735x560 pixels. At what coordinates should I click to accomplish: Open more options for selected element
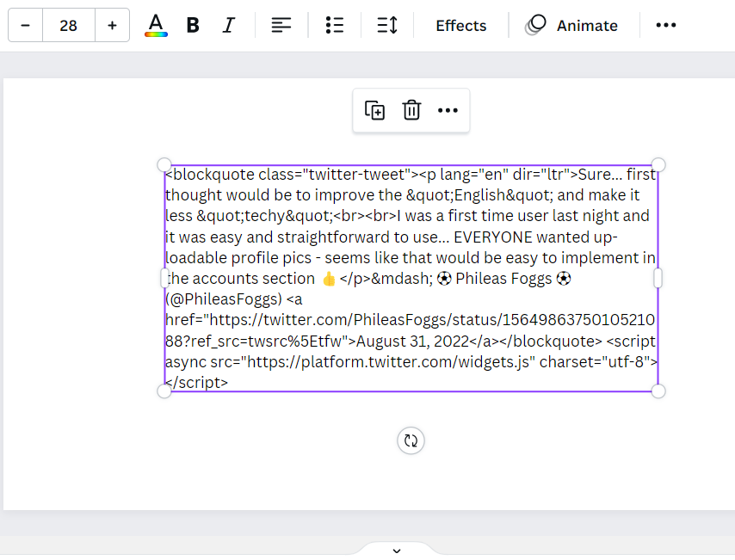(x=448, y=111)
